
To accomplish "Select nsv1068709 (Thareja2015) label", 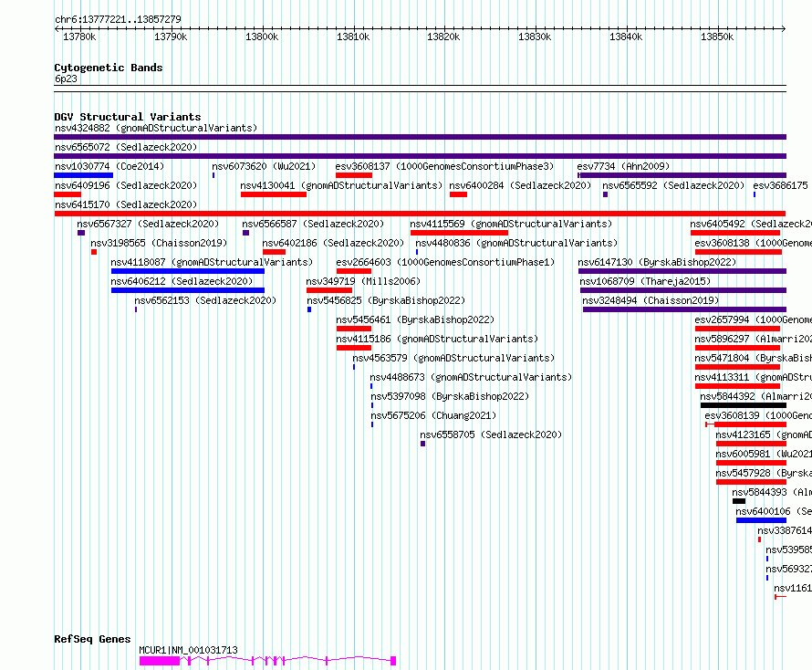I will click(645, 281).
